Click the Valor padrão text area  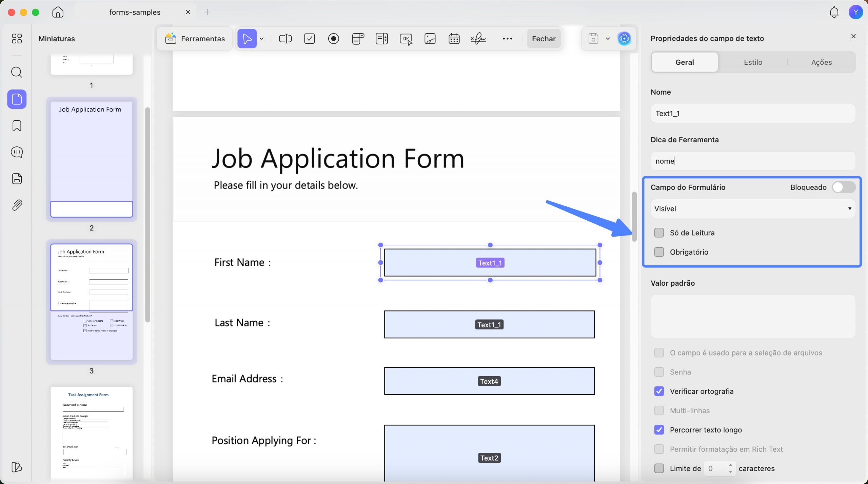click(x=753, y=317)
